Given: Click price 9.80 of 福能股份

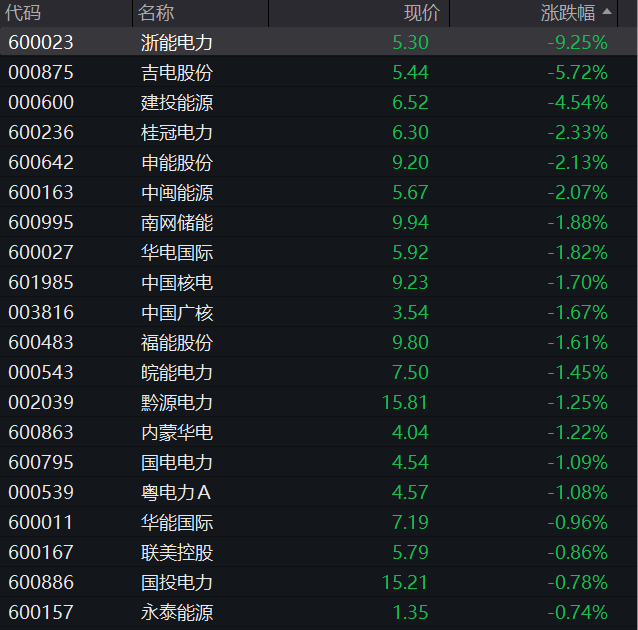Looking at the screenshot, I should [x=410, y=342].
